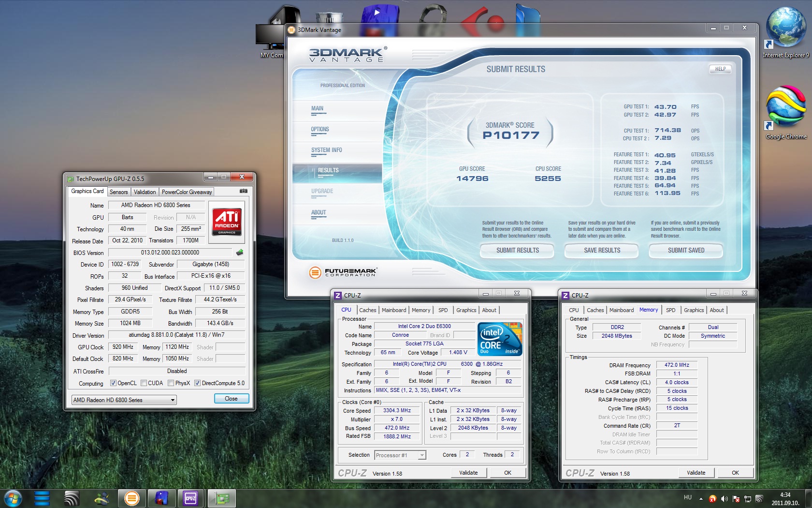Select the MY Computer desktop icon

(x=271, y=33)
